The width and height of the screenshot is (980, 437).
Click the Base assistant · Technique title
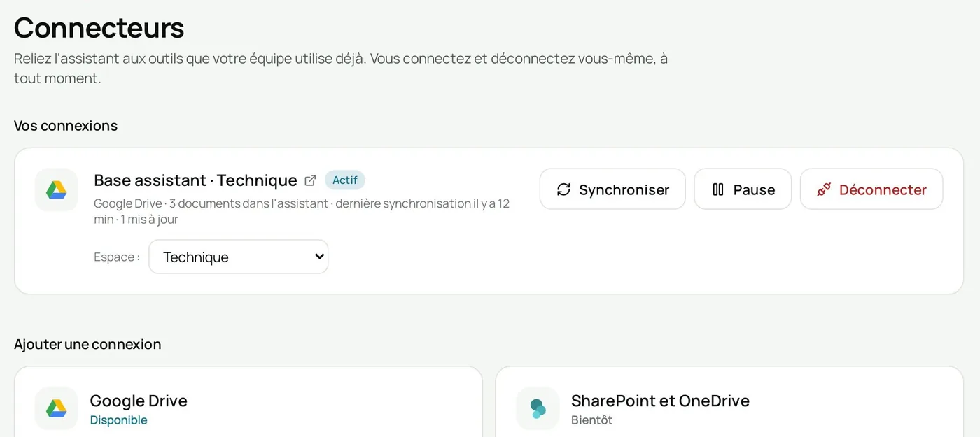coord(196,180)
